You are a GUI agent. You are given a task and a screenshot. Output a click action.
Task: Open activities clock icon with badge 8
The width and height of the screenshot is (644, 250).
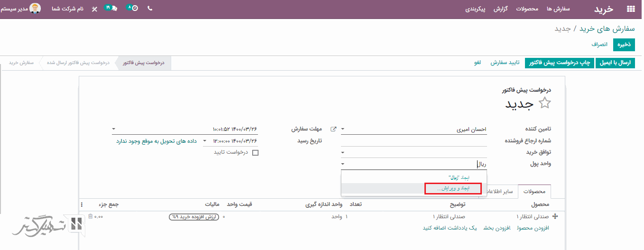tap(133, 9)
